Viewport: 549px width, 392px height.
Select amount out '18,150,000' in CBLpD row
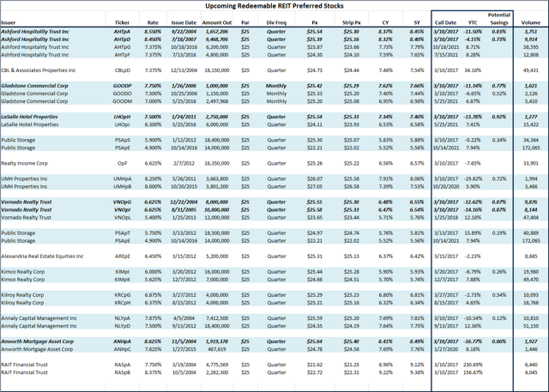tap(217, 70)
